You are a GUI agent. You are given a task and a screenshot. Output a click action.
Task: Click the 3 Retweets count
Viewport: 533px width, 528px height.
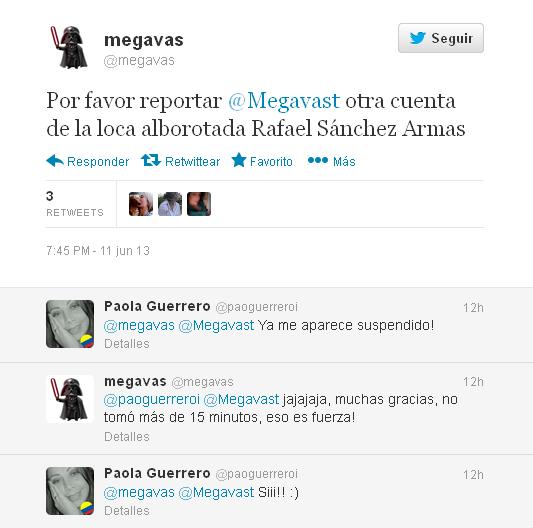[74, 204]
